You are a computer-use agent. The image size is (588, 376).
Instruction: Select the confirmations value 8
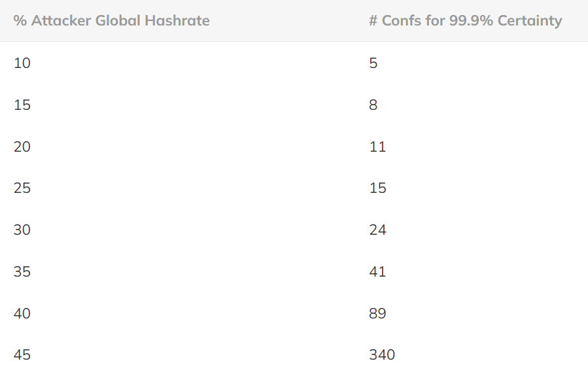373,105
